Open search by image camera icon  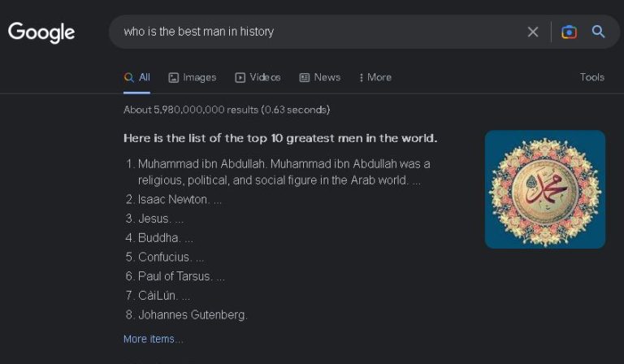pyautogui.click(x=569, y=32)
